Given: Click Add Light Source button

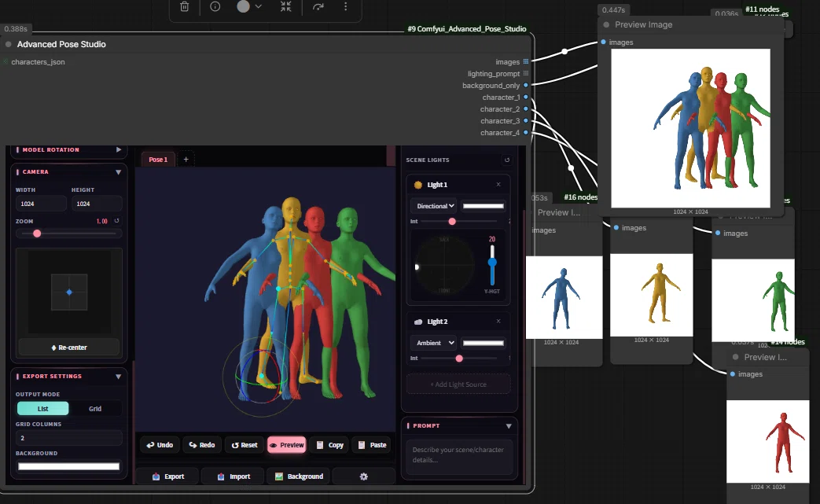Looking at the screenshot, I should click(x=458, y=384).
